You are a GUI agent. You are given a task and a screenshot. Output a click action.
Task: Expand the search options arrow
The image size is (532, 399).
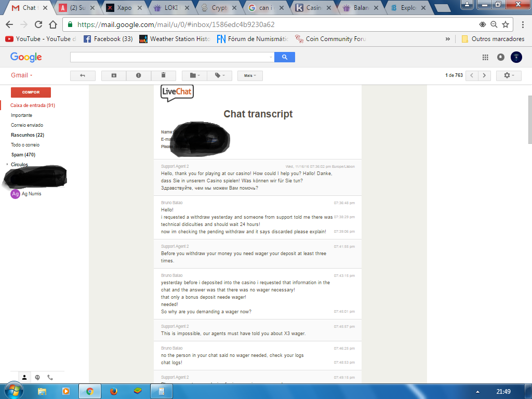click(x=271, y=57)
